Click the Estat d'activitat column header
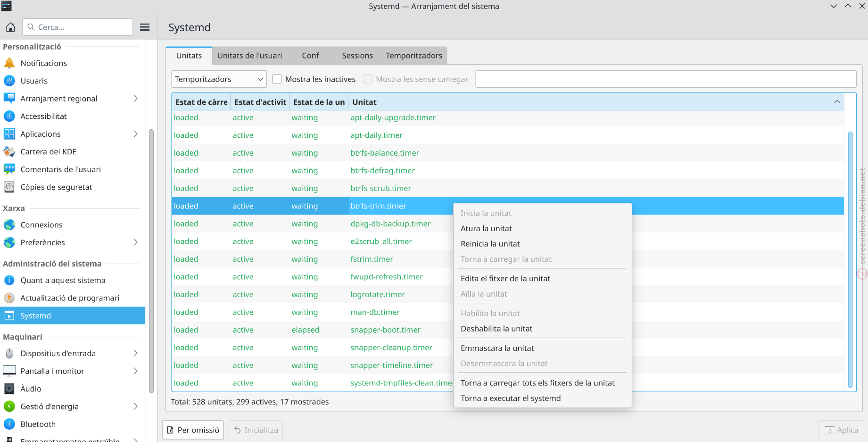This screenshot has width=868, height=442. [260, 102]
